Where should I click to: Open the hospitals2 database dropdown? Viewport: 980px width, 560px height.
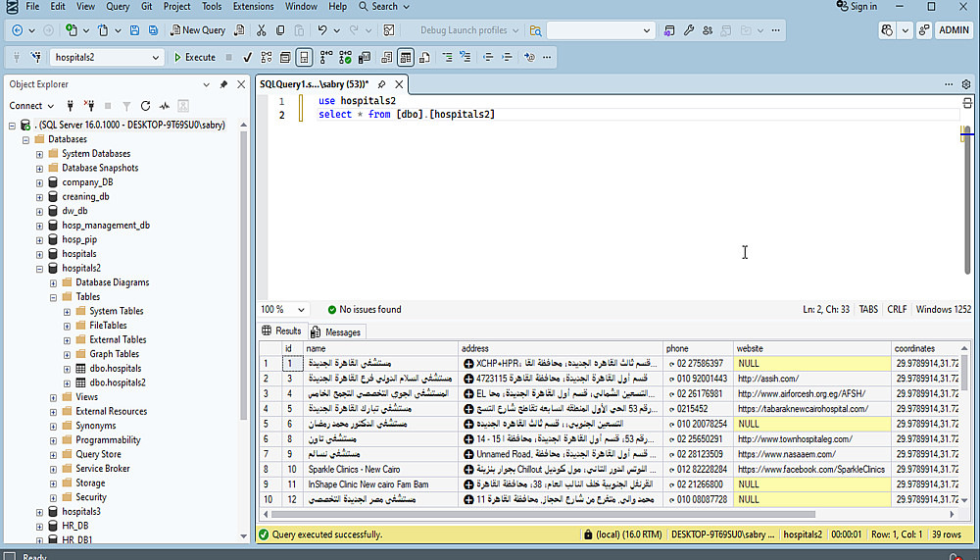tap(155, 58)
